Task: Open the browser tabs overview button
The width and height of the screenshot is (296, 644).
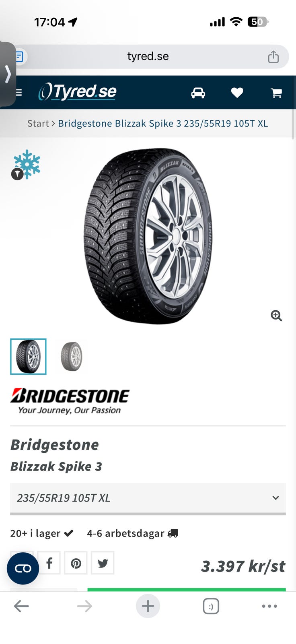Action: pyautogui.click(x=211, y=606)
